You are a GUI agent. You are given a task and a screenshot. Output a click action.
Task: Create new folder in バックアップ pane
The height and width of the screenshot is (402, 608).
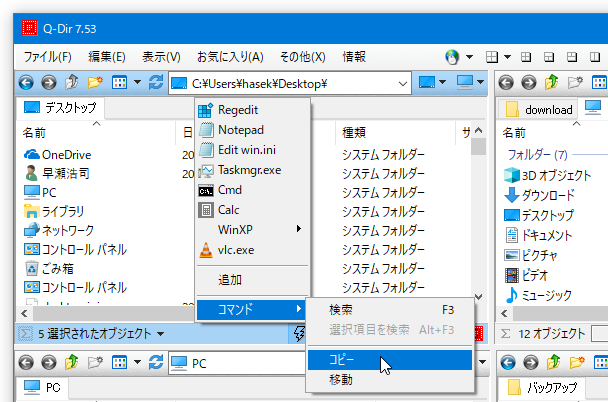point(577,362)
